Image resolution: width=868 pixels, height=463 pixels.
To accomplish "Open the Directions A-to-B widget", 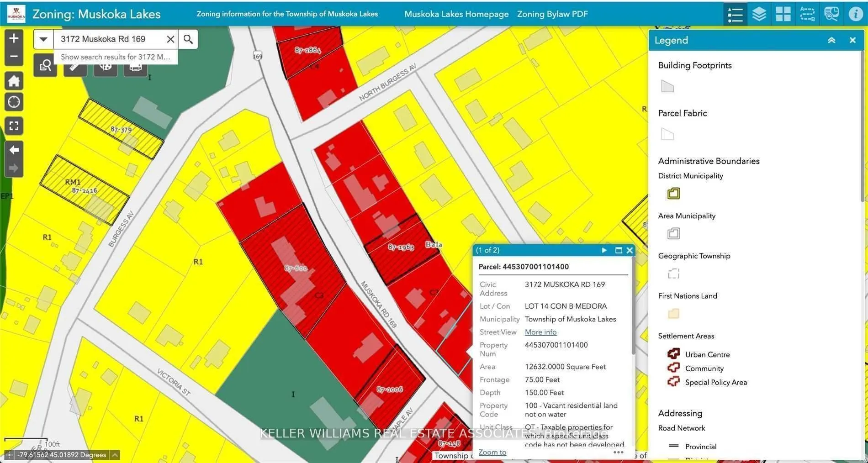I will pyautogui.click(x=807, y=14).
